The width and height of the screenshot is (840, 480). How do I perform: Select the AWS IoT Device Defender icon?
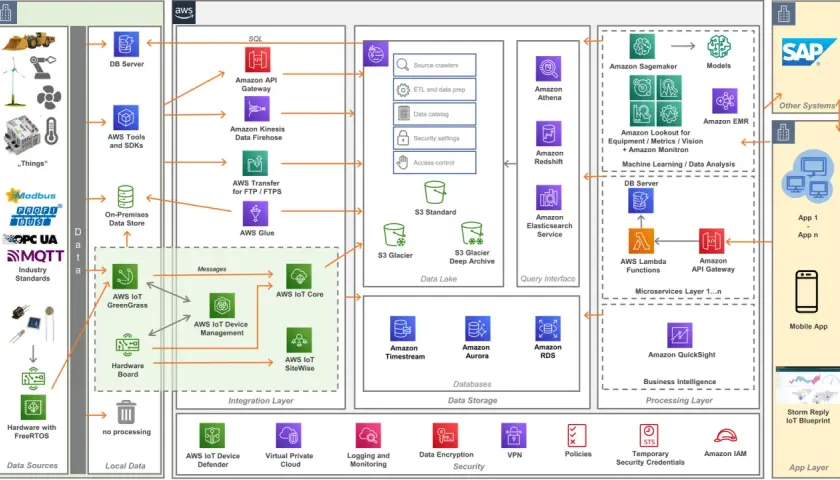point(212,436)
